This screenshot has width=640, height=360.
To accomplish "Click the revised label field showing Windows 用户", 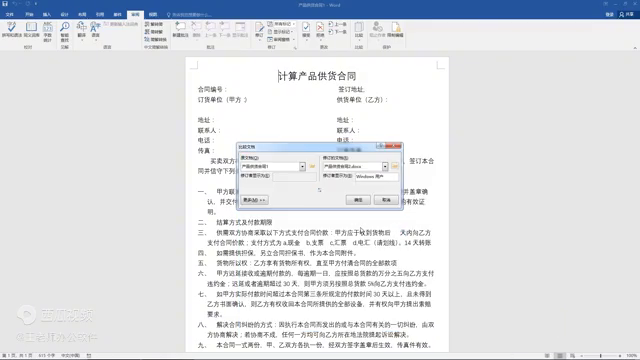I will tap(376, 177).
